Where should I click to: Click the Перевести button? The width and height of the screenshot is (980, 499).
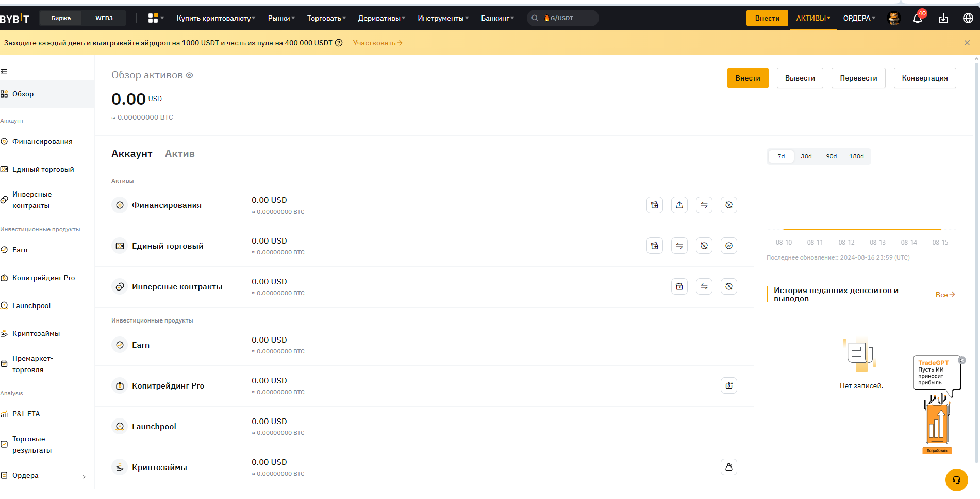(x=858, y=78)
